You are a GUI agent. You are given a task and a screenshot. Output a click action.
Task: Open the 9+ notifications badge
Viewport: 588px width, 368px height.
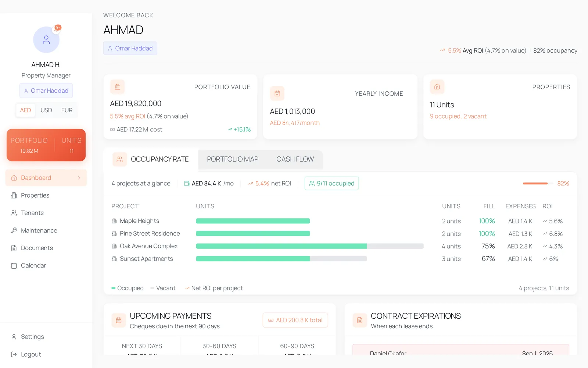[x=58, y=28]
